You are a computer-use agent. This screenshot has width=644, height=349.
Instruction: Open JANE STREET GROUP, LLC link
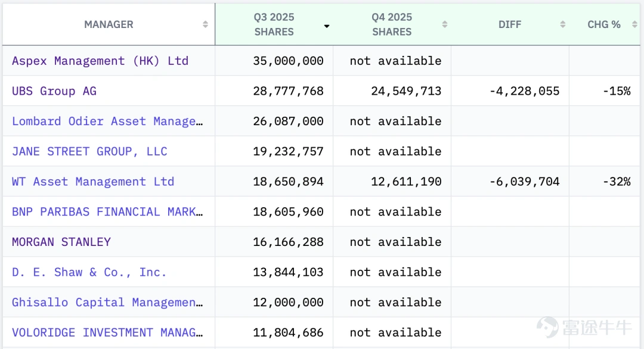(x=89, y=152)
